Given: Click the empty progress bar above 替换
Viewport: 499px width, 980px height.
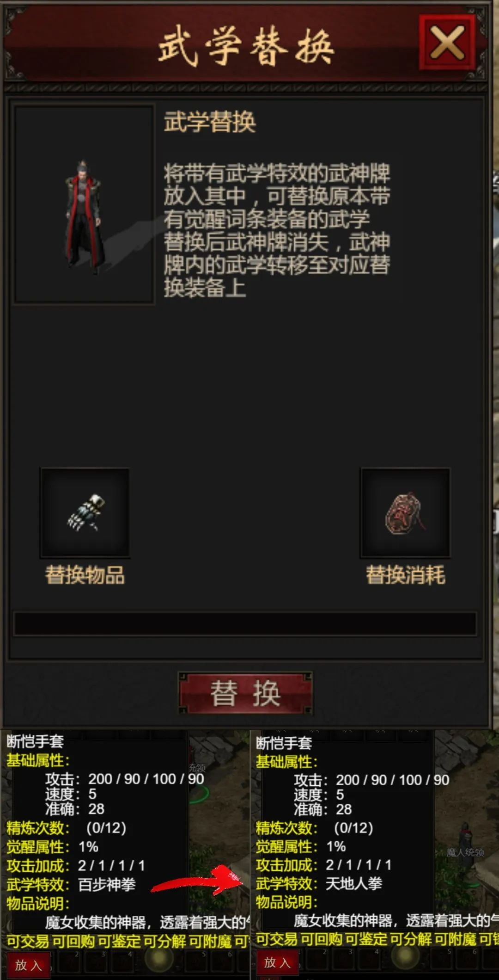Looking at the screenshot, I should pyautogui.click(x=245, y=624).
